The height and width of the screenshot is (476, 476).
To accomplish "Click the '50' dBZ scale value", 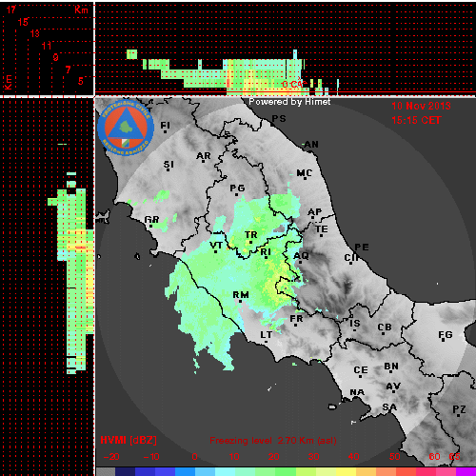I will [394, 457].
